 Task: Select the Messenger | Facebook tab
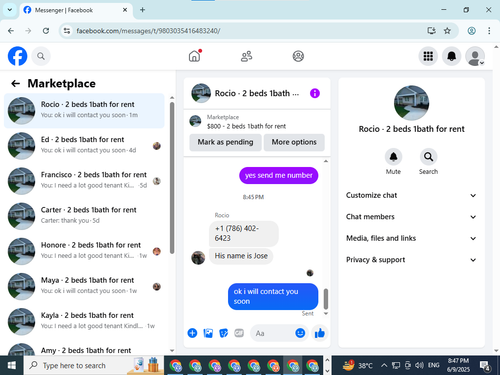(x=76, y=10)
